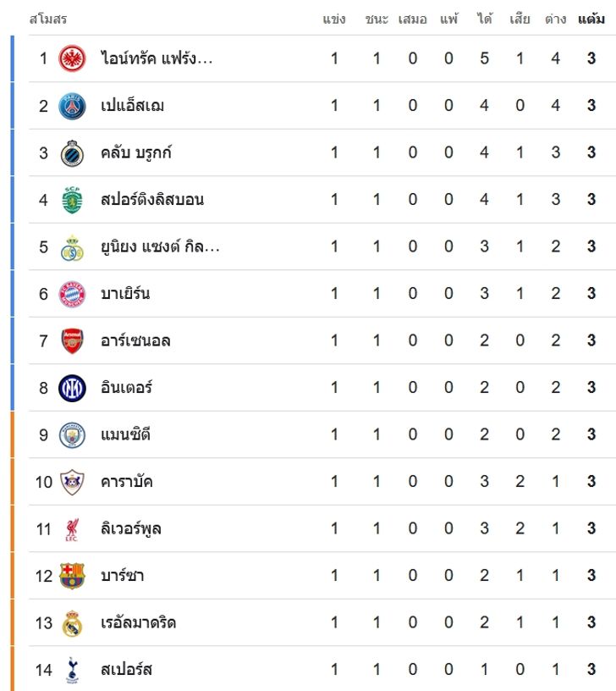Click the Eintracht Frankfurt club crest
This screenshot has height=691, width=616.
coord(72,58)
